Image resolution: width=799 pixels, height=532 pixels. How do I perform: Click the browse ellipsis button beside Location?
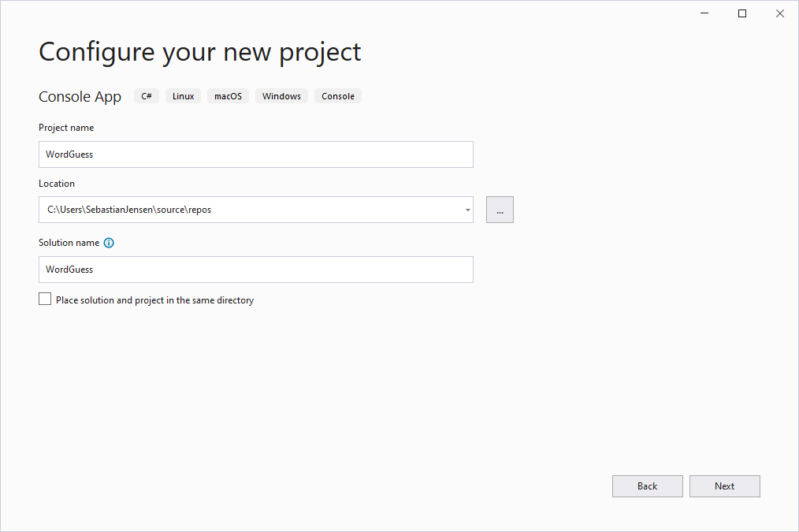500,210
